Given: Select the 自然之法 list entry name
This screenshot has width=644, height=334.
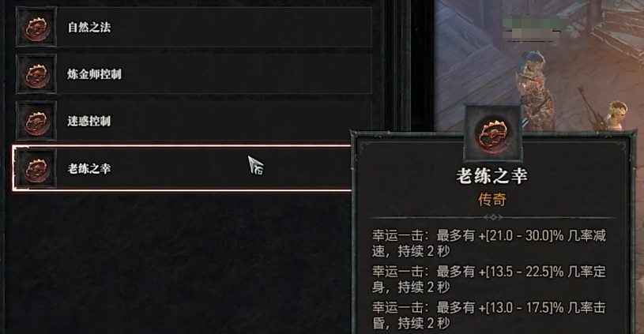Looking at the screenshot, I should [x=89, y=28].
